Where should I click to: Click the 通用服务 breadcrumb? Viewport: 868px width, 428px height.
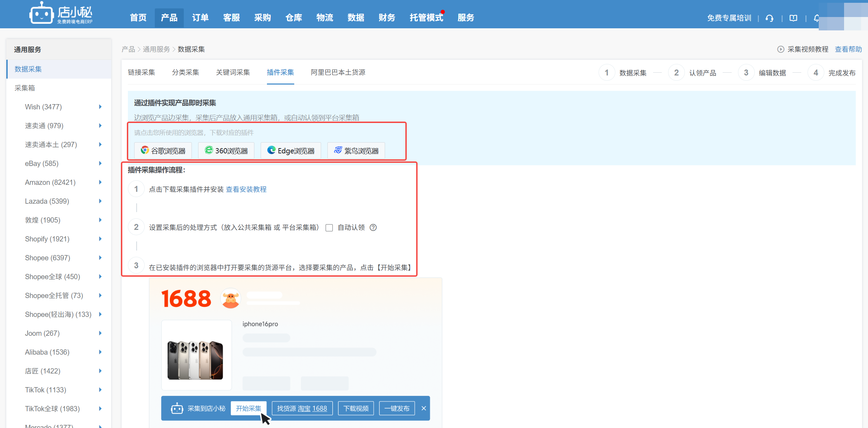[156, 49]
